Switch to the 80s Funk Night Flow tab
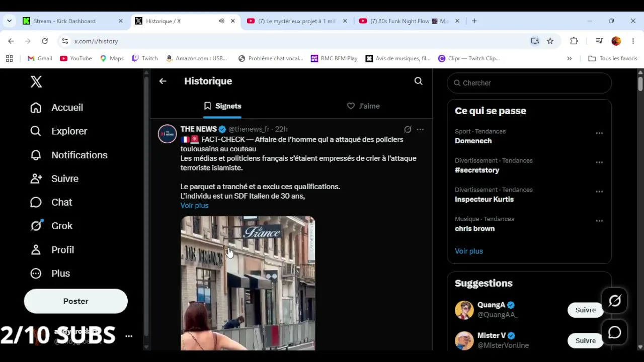The height and width of the screenshot is (362, 644). click(409, 21)
